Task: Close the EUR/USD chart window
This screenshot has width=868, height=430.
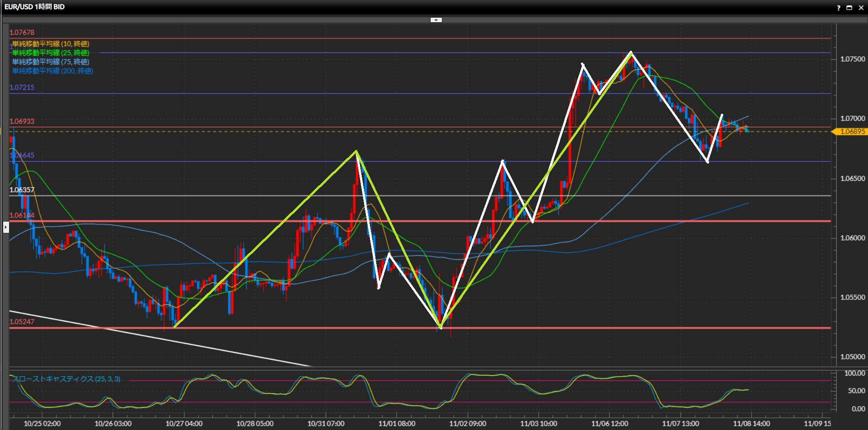Action: tap(861, 8)
